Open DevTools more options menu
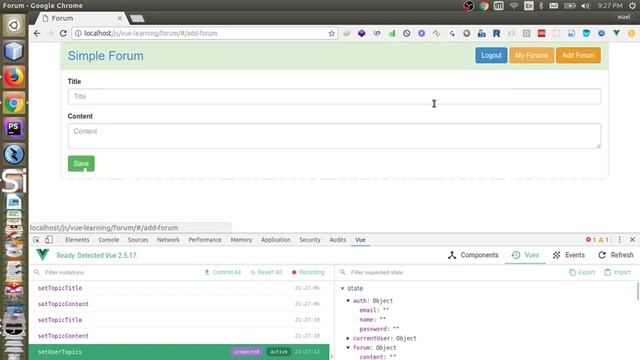 tap(620, 240)
